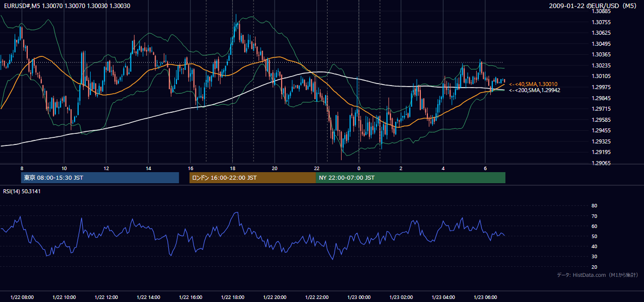Screen dimensions: 644x302
Task: Click the 1/22 10:00 bottom time label
Action: point(64,297)
